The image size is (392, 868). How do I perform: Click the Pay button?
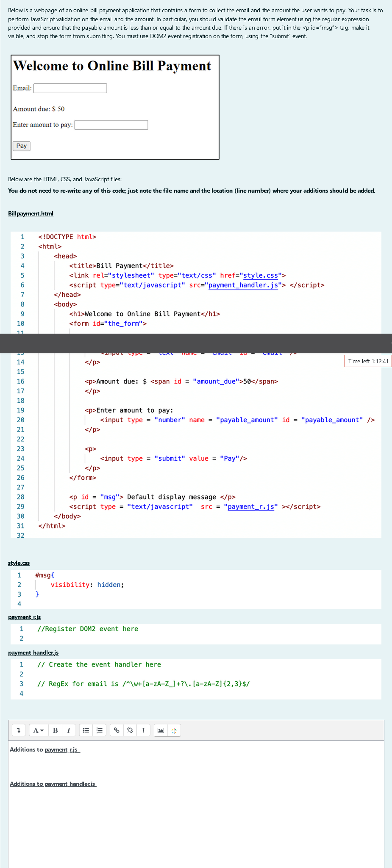pyautogui.click(x=22, y=146)
